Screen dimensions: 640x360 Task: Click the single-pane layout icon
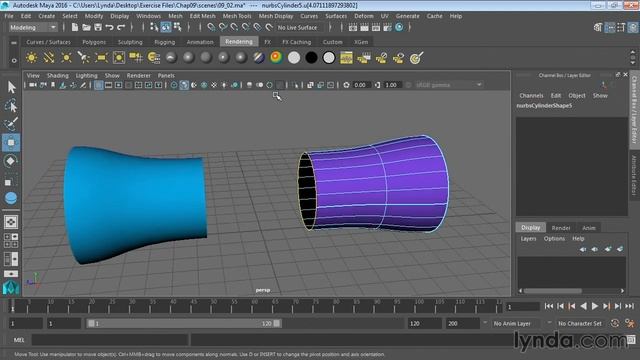click(11, 222)
